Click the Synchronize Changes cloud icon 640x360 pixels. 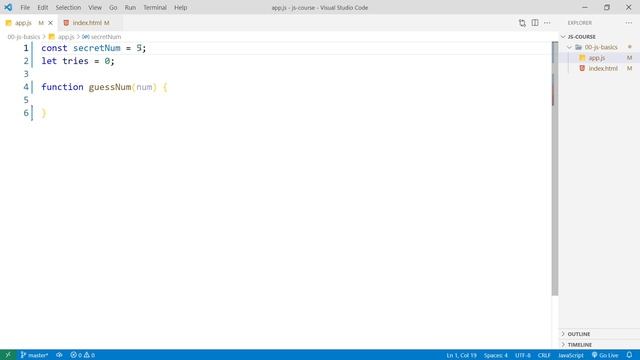59,355
